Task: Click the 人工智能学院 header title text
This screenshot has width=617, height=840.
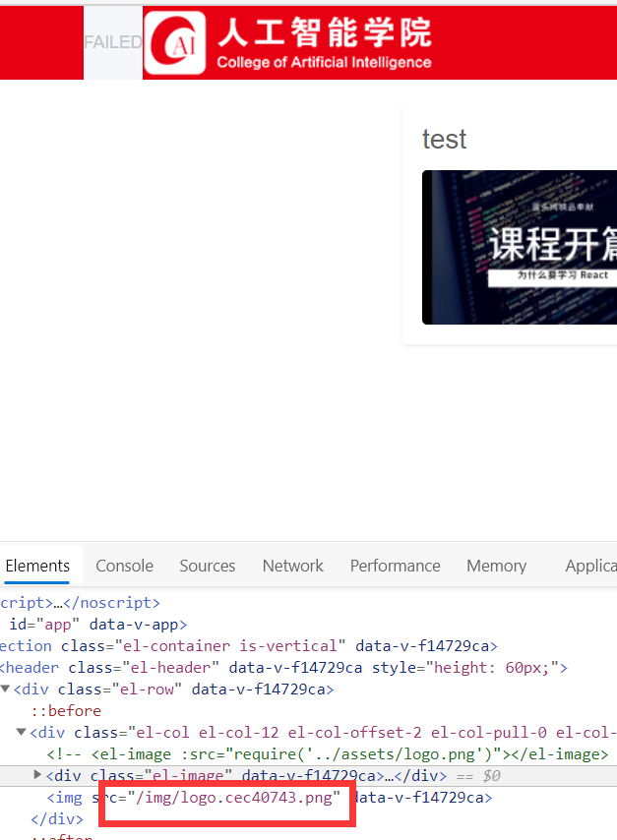Action: click(324, 32)
